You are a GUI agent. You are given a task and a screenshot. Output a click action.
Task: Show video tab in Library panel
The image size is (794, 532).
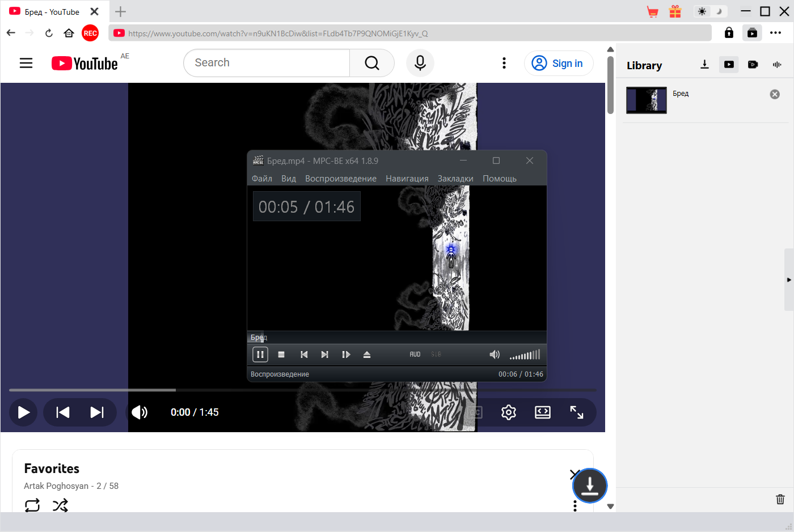point(729,65)
